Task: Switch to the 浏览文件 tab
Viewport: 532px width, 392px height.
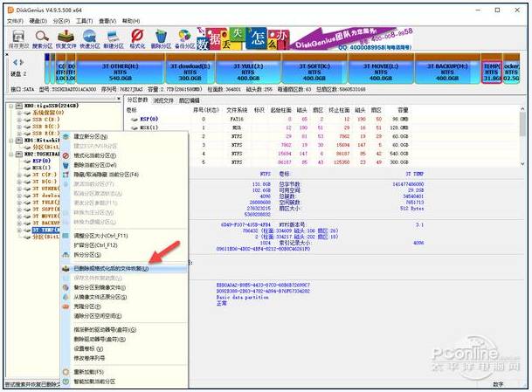Action: 163,100
